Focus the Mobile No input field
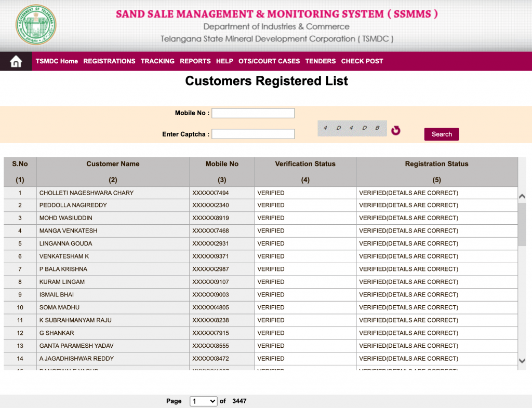This screenshot has width=532, height=408. tap(253, 113)
